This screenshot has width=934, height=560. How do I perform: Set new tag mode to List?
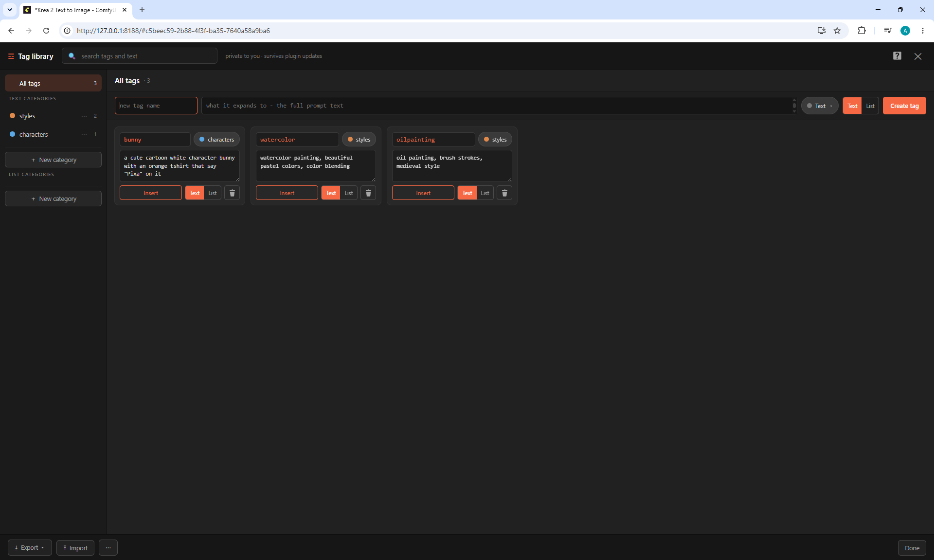coord(870,106)
